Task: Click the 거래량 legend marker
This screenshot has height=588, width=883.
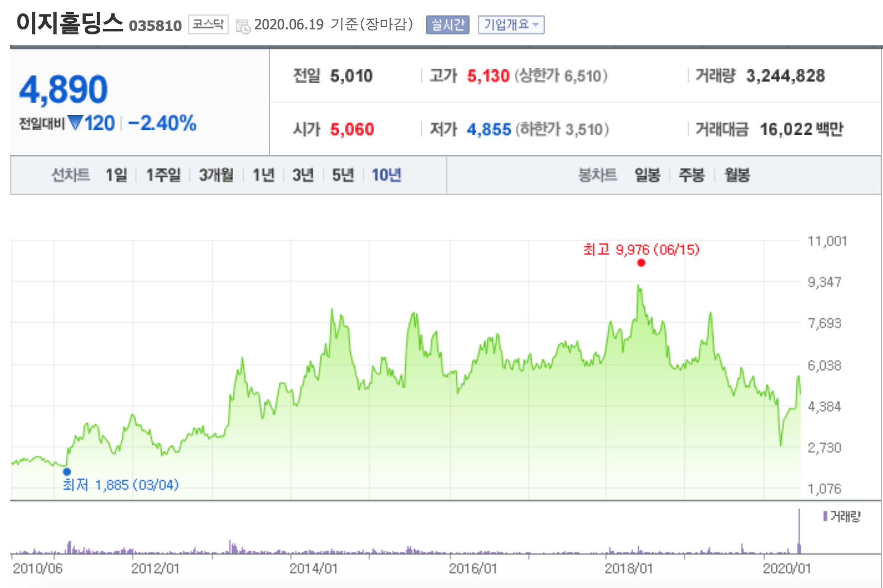Action: pos(825,516)
